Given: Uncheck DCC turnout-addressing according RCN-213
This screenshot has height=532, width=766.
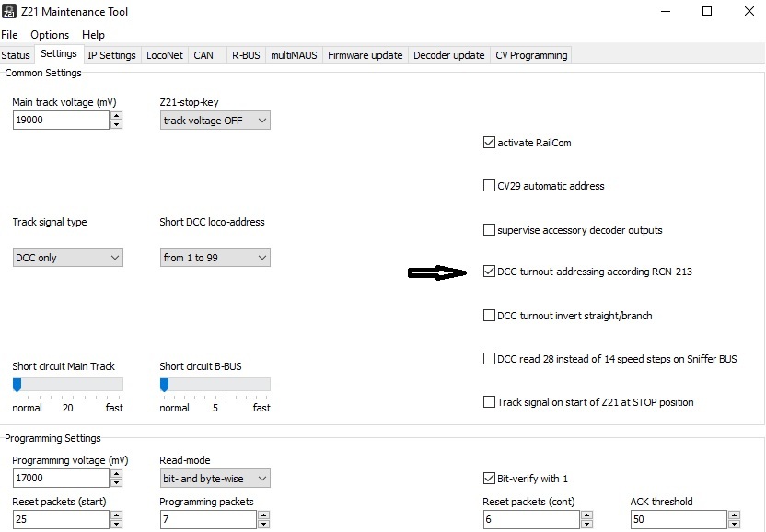Looking at the screenshot, I should 489,272.
